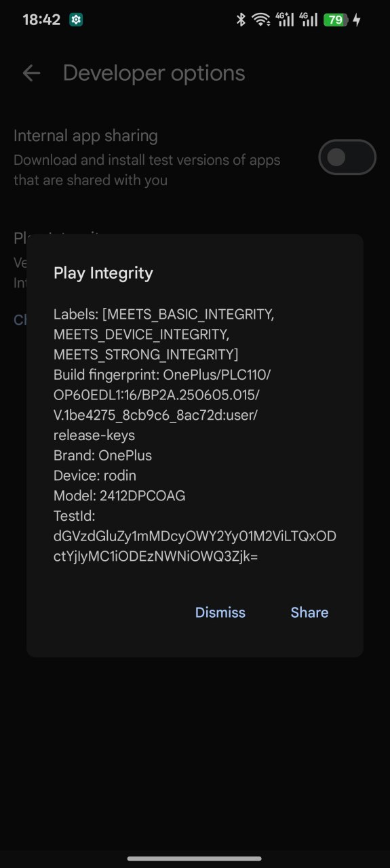Tap the settings gear notification icon
Viewport: 390px width, 868px height.
[76, 20]
